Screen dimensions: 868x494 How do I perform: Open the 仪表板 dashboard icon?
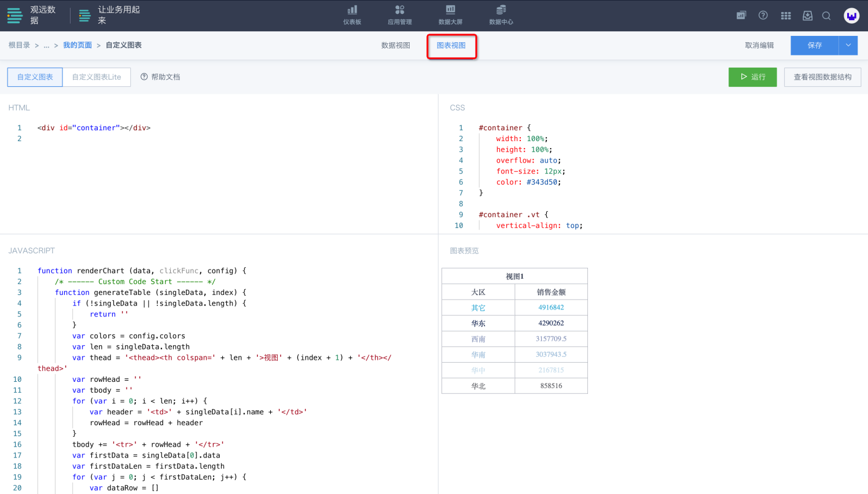352,15
